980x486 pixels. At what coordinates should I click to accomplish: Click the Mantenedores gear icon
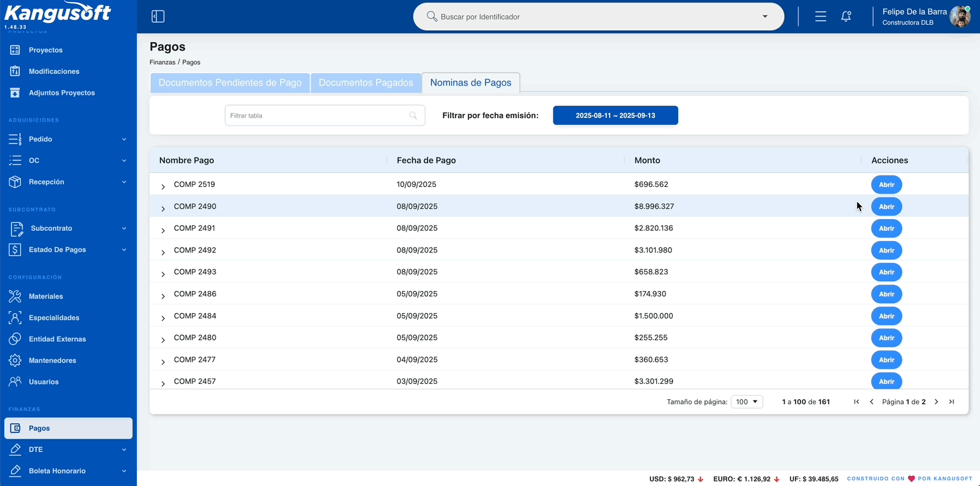coord(15,360)
